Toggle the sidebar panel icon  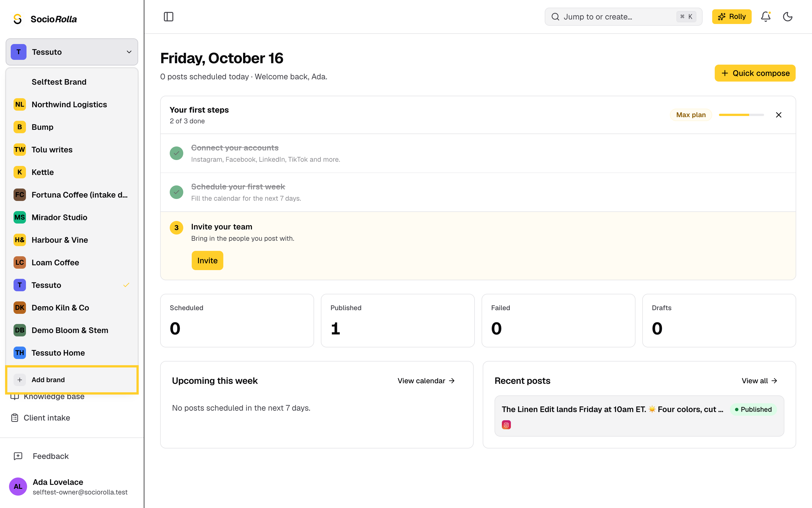click(x=168, y=17)
